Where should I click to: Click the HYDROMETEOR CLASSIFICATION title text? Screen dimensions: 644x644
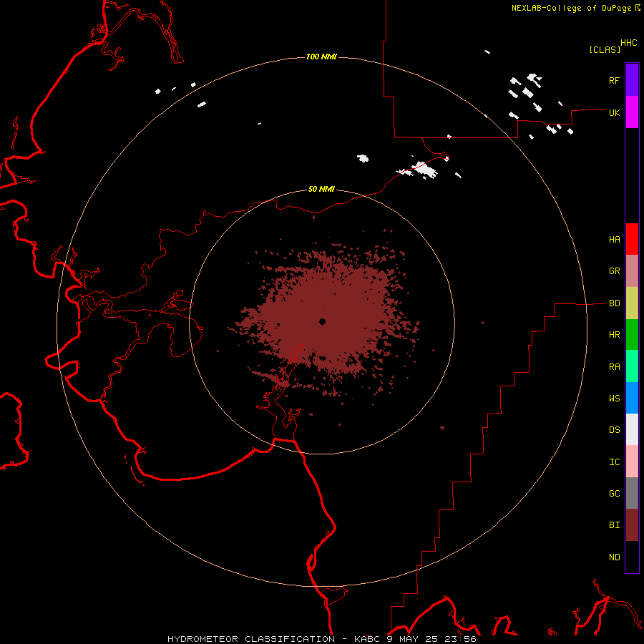click(251, 639)
